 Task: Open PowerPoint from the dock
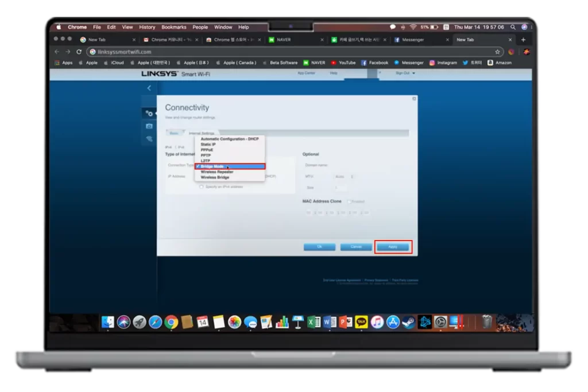tap(345, 323)
